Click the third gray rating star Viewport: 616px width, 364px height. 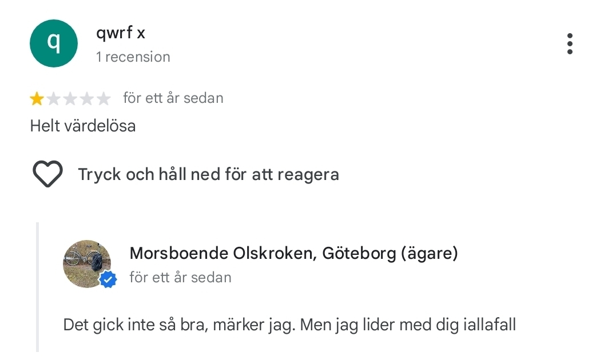[x=70, y=99]
